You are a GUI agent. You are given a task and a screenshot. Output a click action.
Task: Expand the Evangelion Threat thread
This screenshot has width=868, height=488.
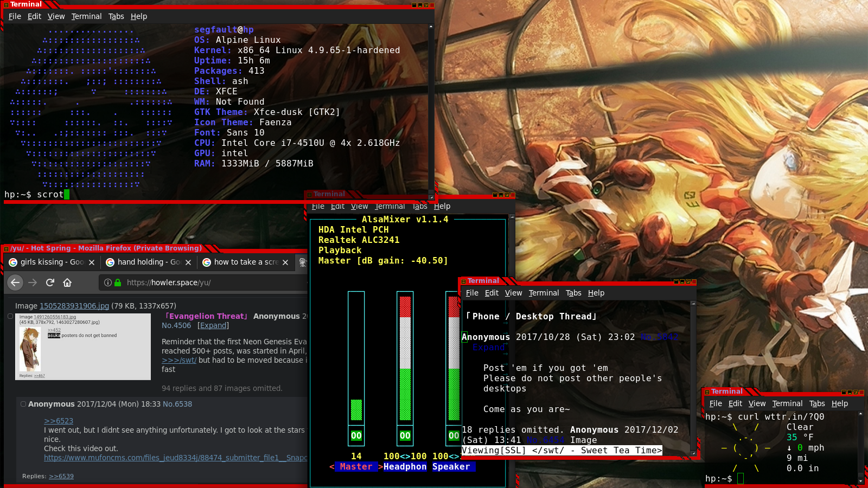pyautogui.click(x=213, y=325)
